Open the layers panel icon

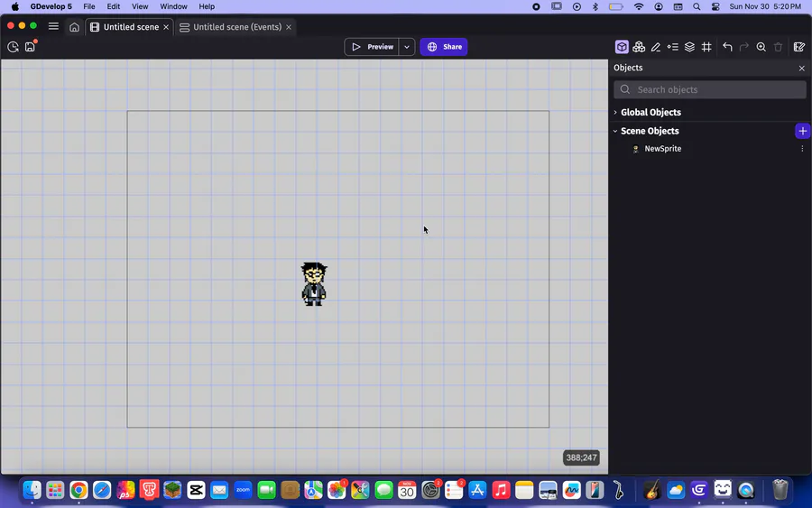(x=689, y=47)
